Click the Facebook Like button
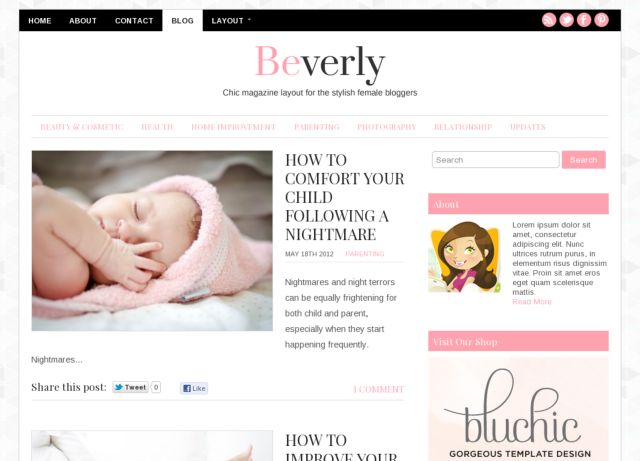 pos(194,388)
